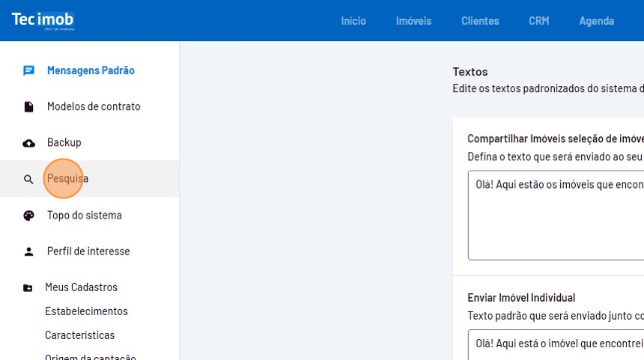Click the Mensagens Padrão message icon

(28, 70)
